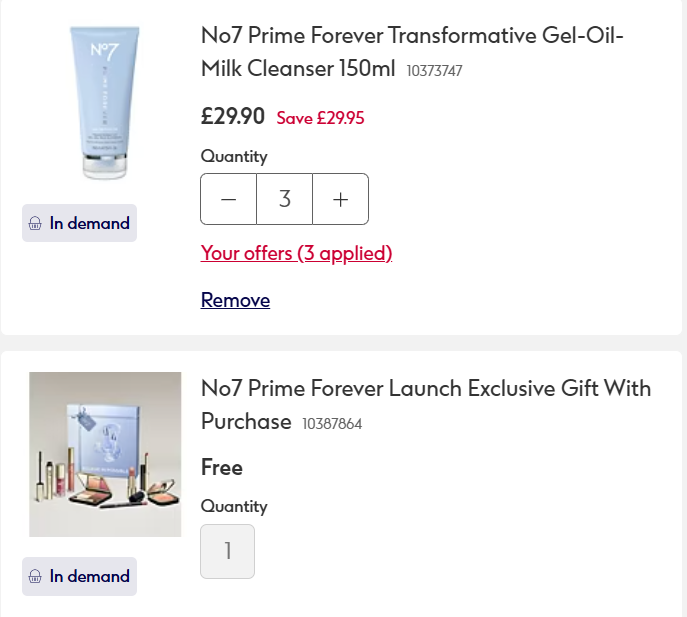The height and width of the screenshot is (617, 687).
Task: Click the gift set product image
Action: [x=105, y=454]
